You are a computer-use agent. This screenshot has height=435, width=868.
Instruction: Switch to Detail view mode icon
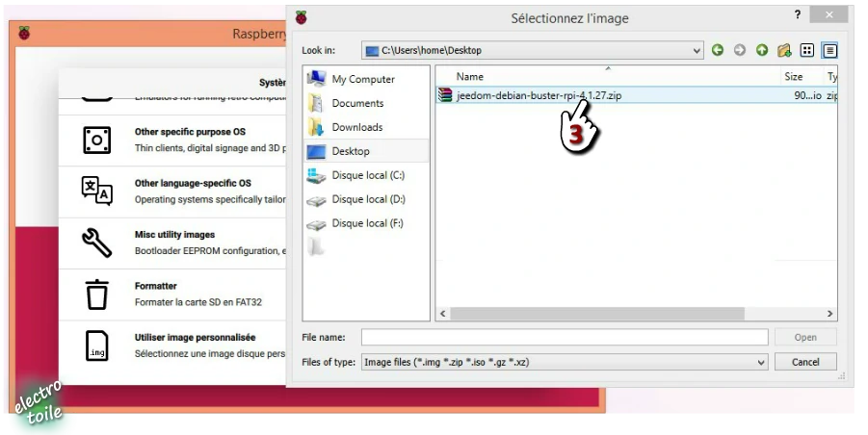(829, 50)
